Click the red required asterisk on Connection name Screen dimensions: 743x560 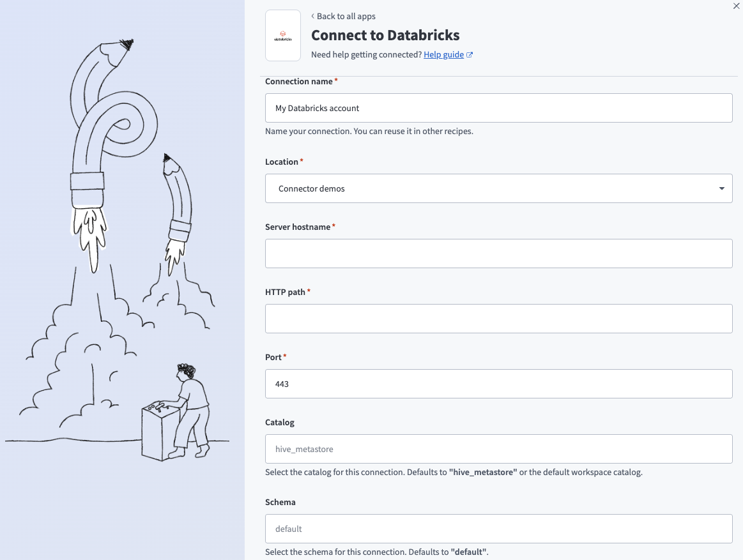click(335, 79)
